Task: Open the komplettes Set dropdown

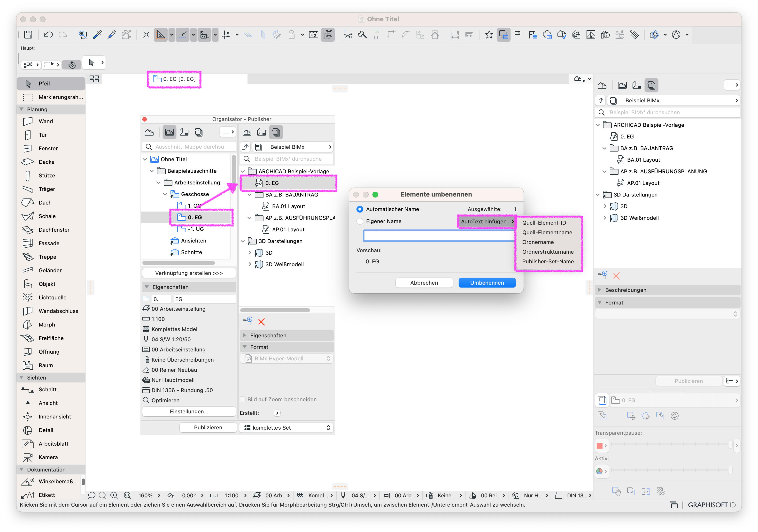Action: (286, 427)
